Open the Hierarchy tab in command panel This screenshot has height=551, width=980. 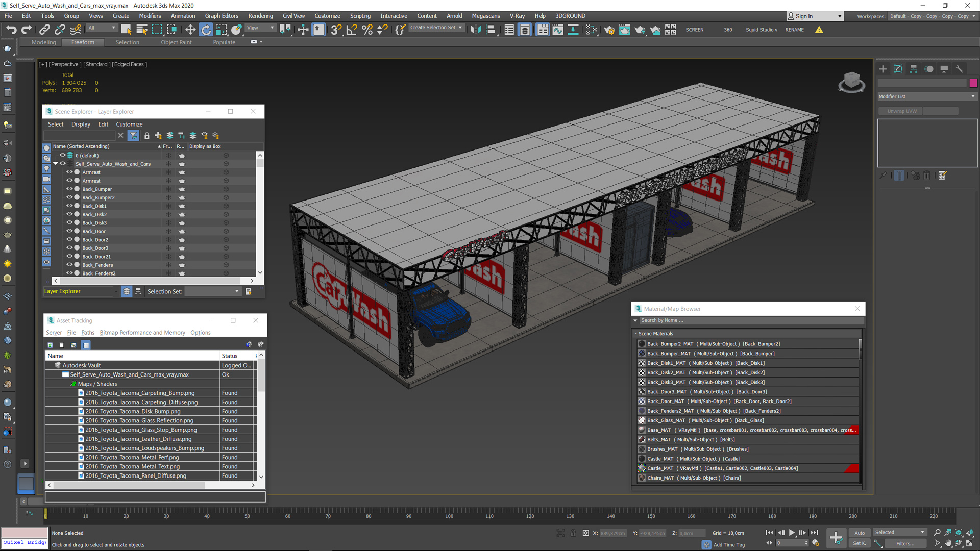click(914, 69)
